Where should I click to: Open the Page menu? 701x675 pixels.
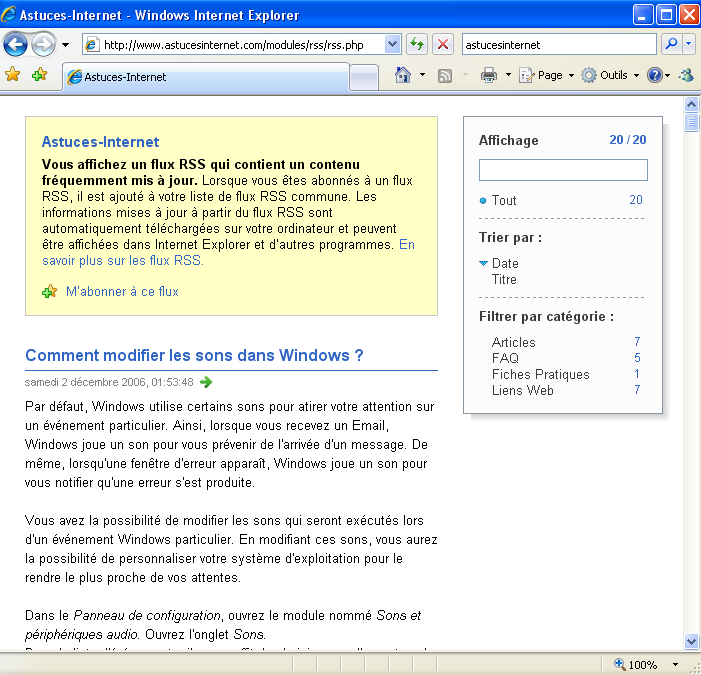point(546,75)
